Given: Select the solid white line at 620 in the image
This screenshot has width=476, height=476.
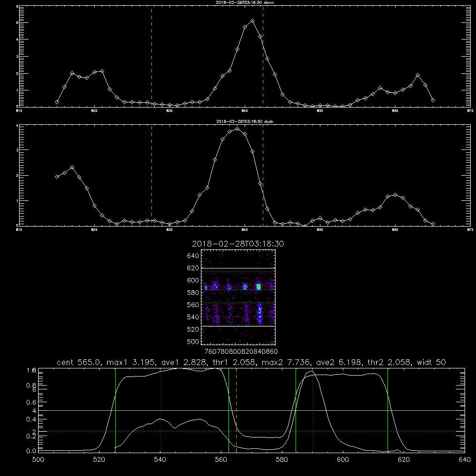Looking at the screenshot, I should point(238,268).
